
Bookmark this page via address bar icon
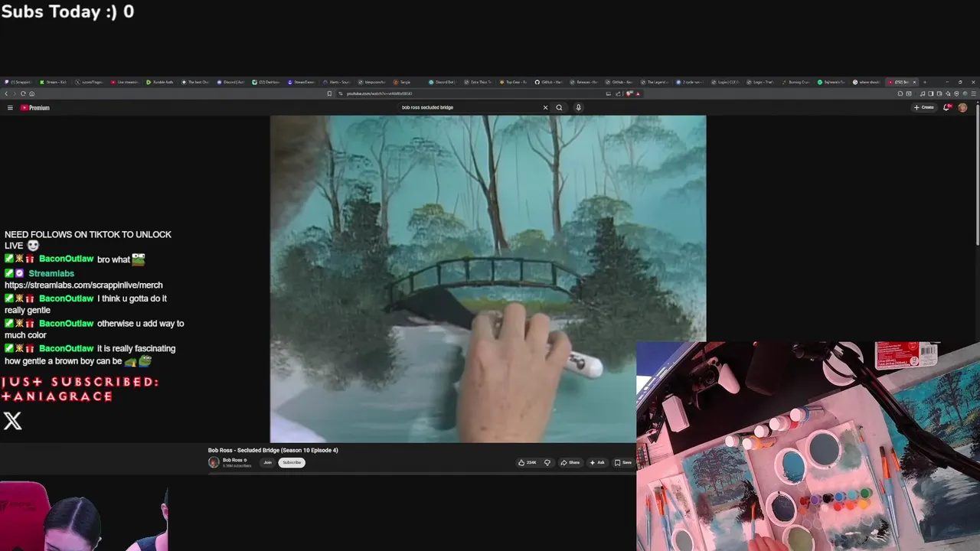[x=329, y=93]
